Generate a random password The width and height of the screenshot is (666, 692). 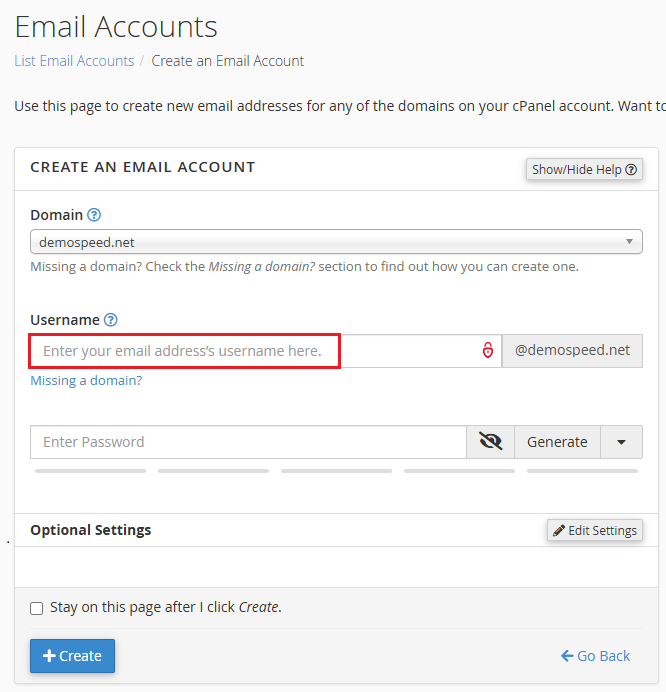coord(557,442)
